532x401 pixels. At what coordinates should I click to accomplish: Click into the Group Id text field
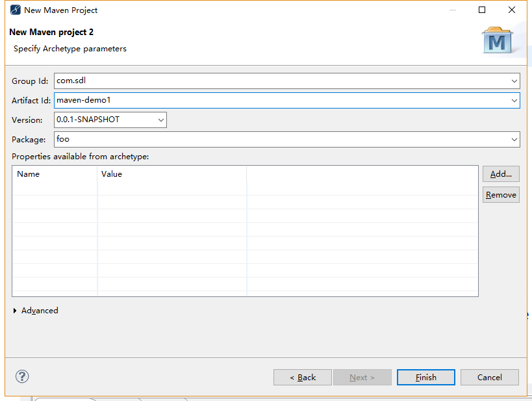[x=279, y=81]
